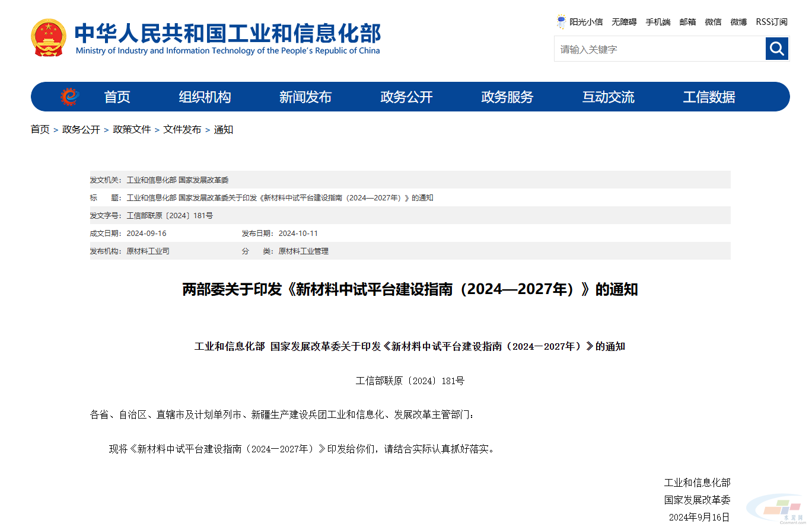Image resolution: width=812 pixels, height=530 pixels.
Task: Click the bold subtitle starting 工业和信息化部 国家发展改革委关于印发
Action: [x=410, y=346]
